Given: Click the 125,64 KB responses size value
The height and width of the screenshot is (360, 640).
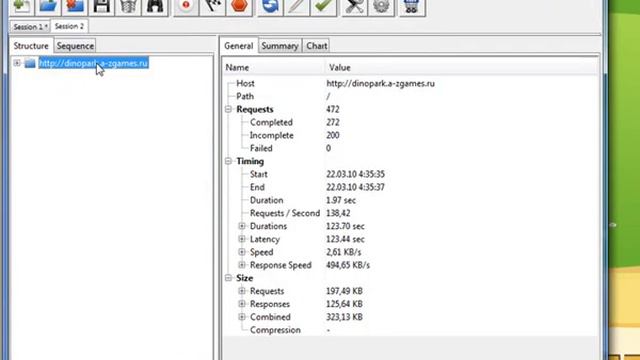Looking at the screenshot, I should pyautogui.click(x=344, y=304).
